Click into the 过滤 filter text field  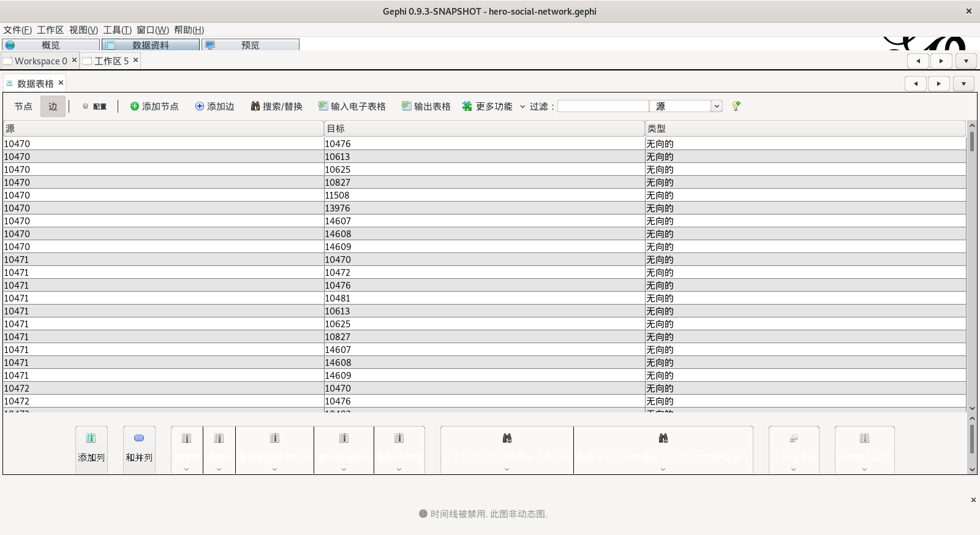click(x=603, y=107)
